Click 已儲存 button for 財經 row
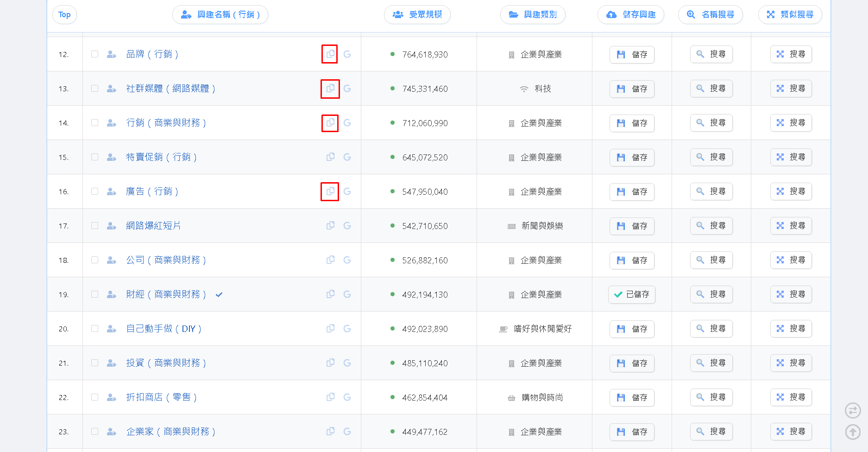This screenshot has width=868, height=452. click(x=632, y=294)
